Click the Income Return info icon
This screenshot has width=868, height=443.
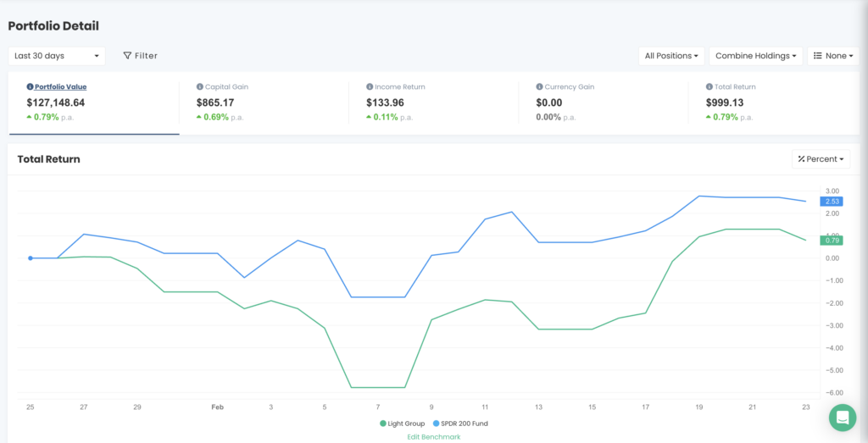370,87
